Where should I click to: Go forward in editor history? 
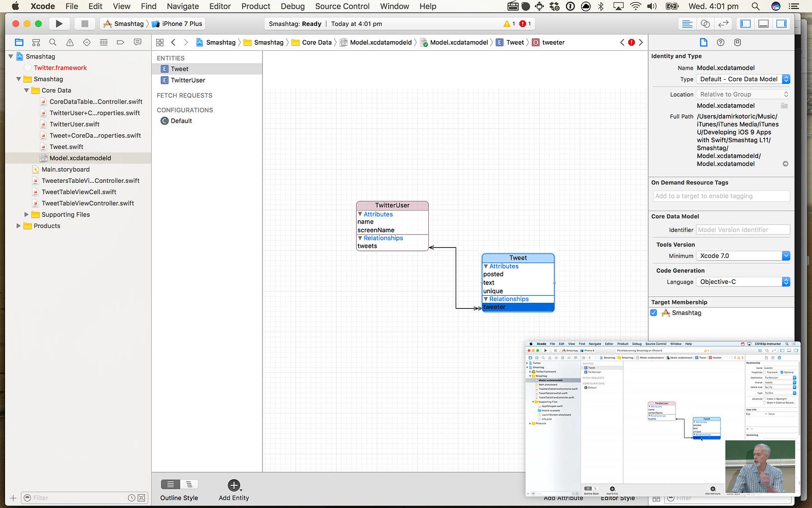click(186, 43)
